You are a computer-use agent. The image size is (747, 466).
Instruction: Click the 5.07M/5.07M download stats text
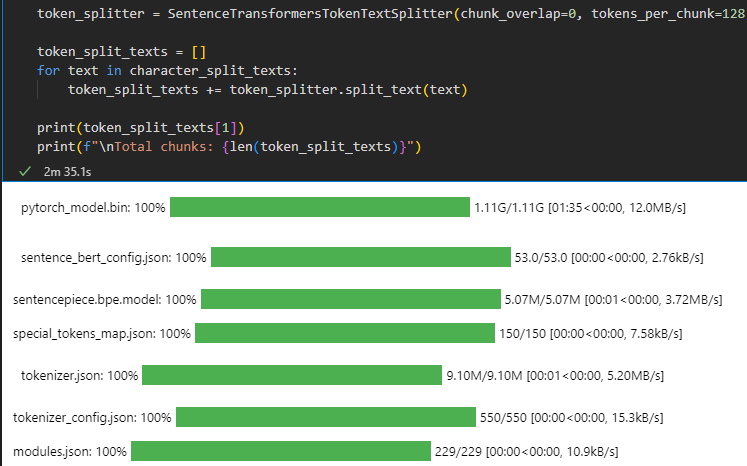(613, 300)
